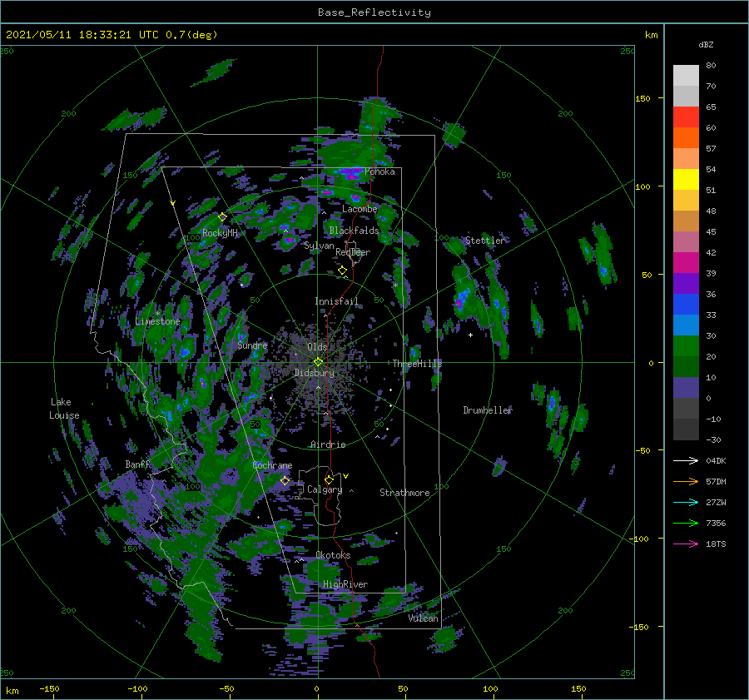Click the Lacombe city label
The width and height of the screenshot is (749, 700).
[360, 209]
